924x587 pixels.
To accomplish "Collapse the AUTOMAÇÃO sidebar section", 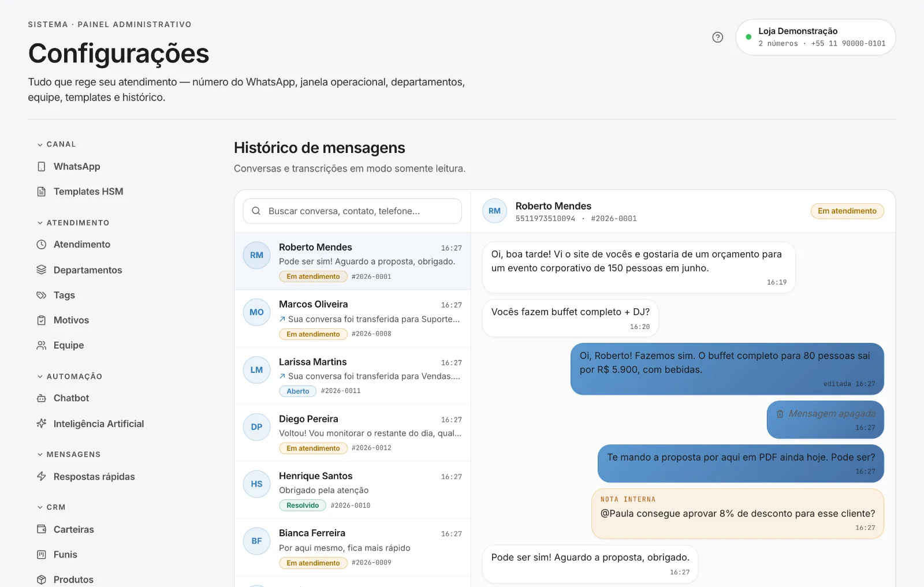I will 70,376.
